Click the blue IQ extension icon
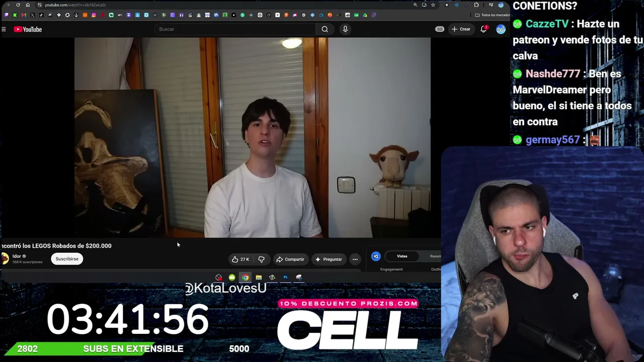This screenshot has height=362, width=644. click(376, 256)
